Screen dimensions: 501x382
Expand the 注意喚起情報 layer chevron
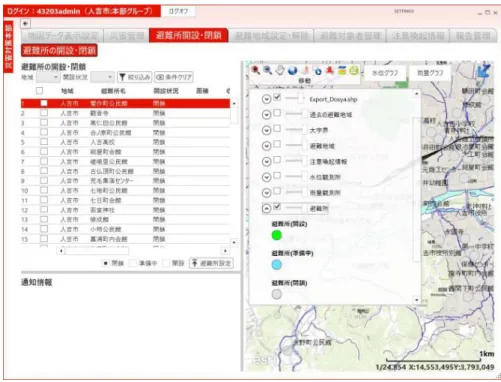pos(266,162)
